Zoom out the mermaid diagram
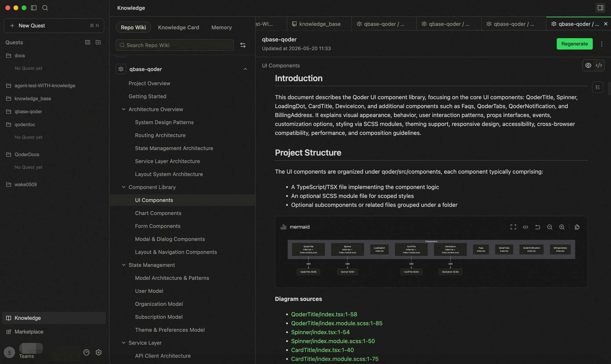 tap(550, 227)
